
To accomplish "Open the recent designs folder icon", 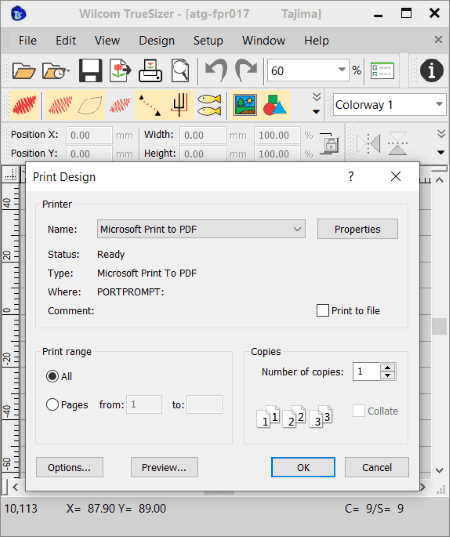I will tap(53, 71).
